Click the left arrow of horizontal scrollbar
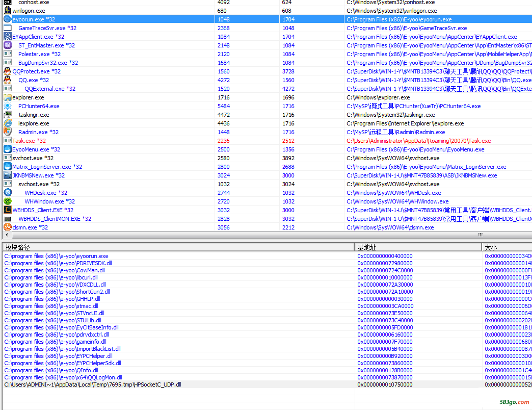The image size is (532, 410). pyautogui.click(x=7, y=235)
